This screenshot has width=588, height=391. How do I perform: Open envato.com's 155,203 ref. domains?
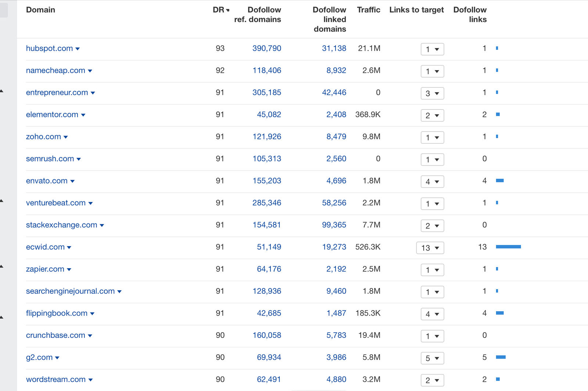tap(267, 181)
